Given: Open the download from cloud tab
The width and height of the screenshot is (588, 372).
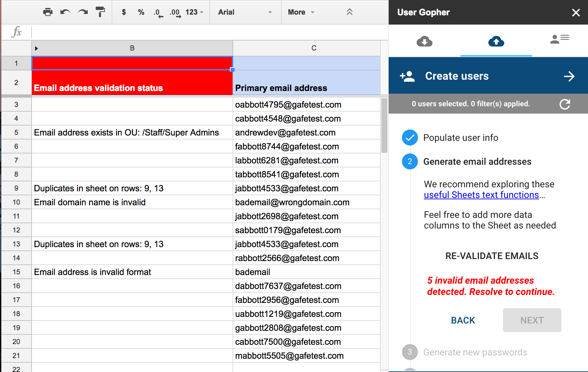Looking at the screenshot, I should click(x=424, y=42).
